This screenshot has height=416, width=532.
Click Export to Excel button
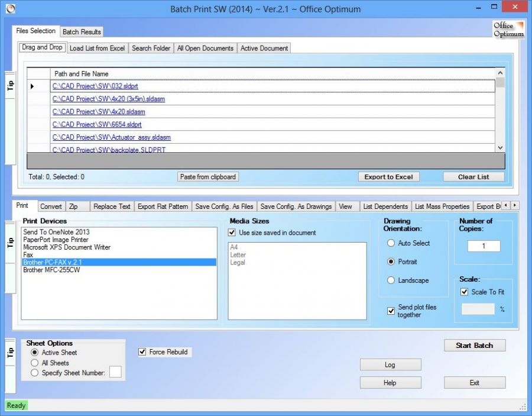coord(388,177)
